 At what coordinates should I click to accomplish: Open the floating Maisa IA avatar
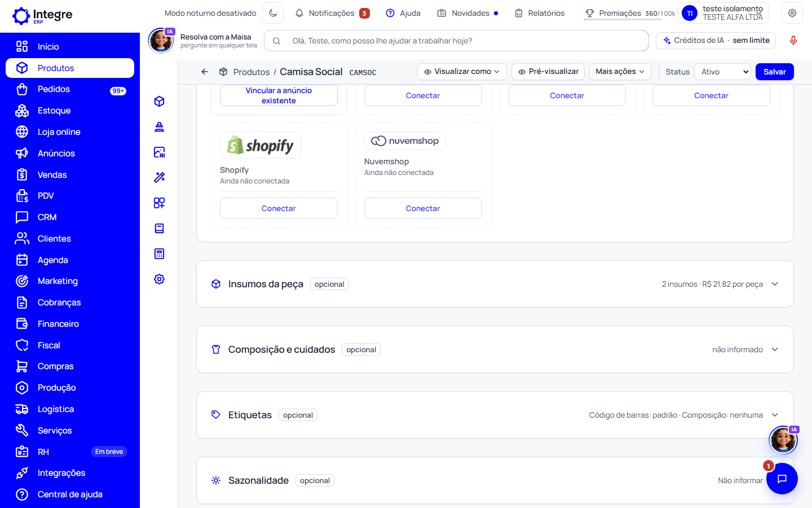tap(783, 440)
